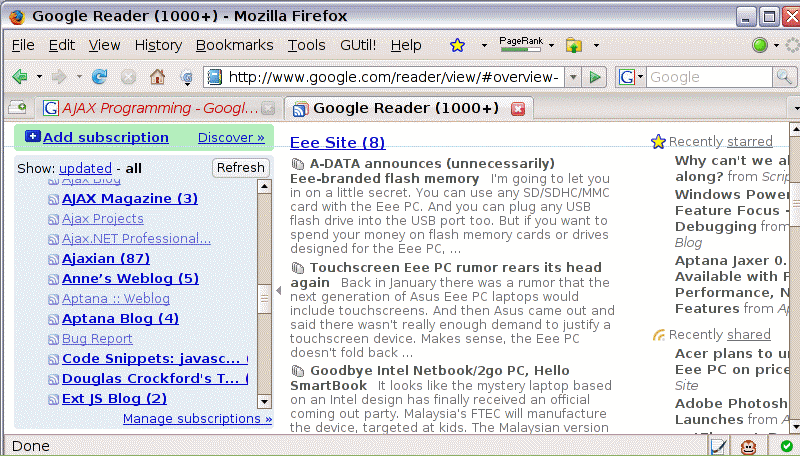Click the yellow star bookmark toolbar icon

click(x=457, y=45)
